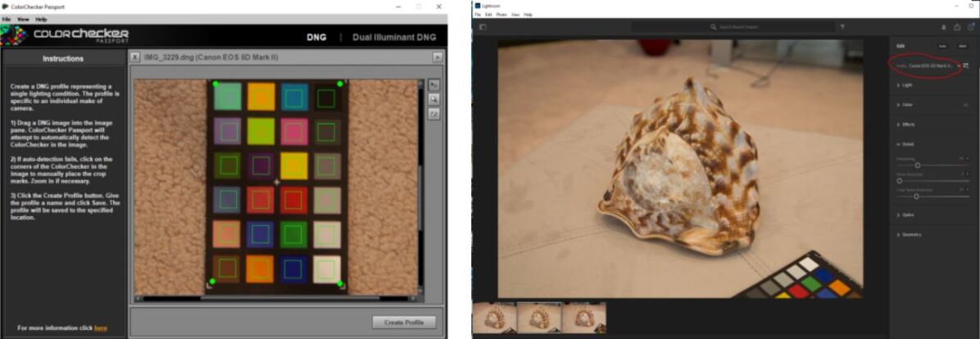Expand the Sharpening options triangle
Screen dimensions: 980x339
point(969,159)
